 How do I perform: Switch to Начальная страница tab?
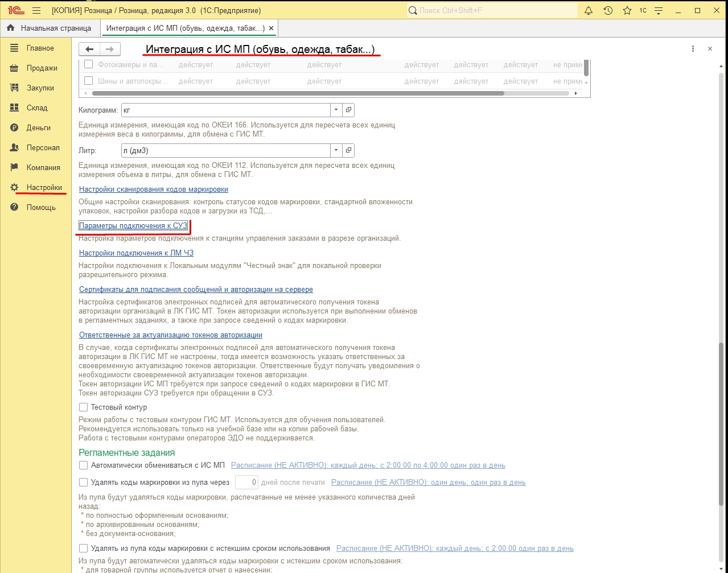tap(50, 28)
